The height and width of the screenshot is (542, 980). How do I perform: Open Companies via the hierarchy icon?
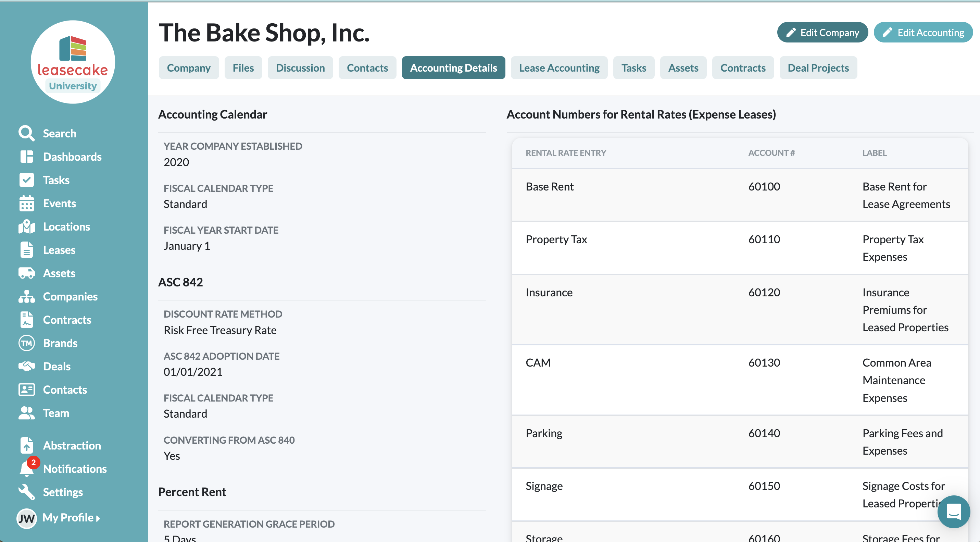click(26, 296)
